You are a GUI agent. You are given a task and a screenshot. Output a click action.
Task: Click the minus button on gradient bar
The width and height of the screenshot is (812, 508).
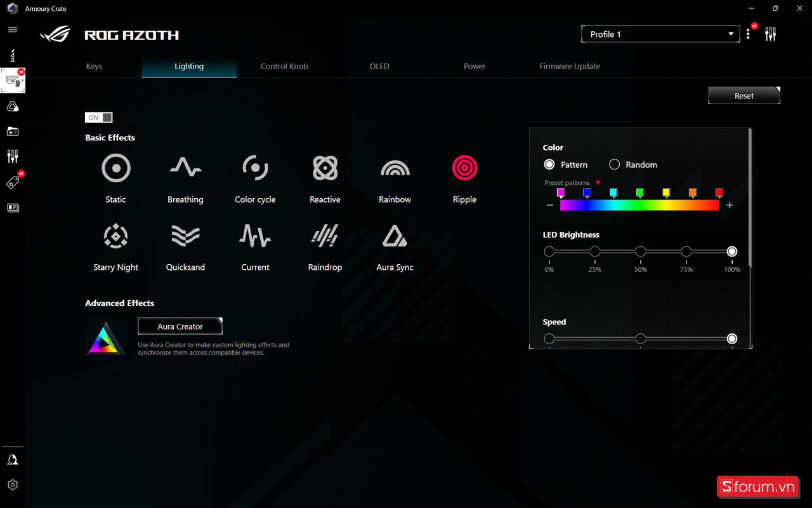[550, 205]
